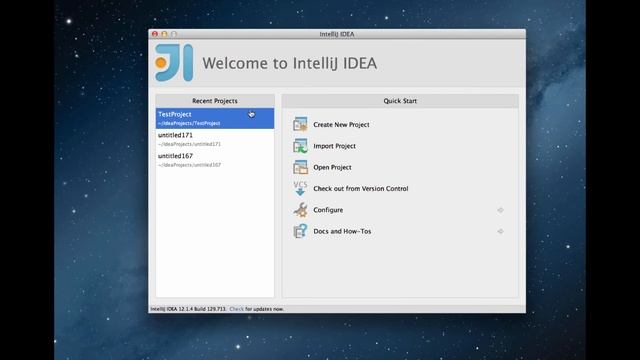Expand the Docs and How-Tos arrow

(x=500, y=231)
